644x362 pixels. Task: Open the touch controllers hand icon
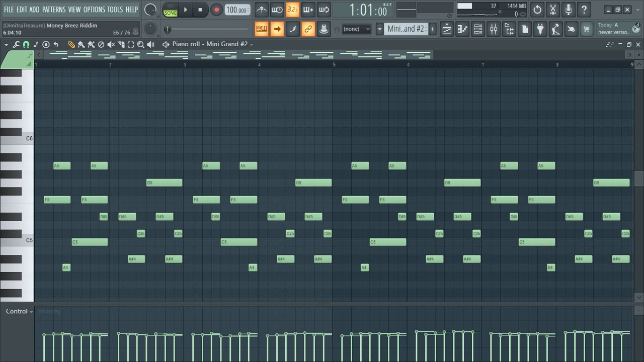coord(571,29)
